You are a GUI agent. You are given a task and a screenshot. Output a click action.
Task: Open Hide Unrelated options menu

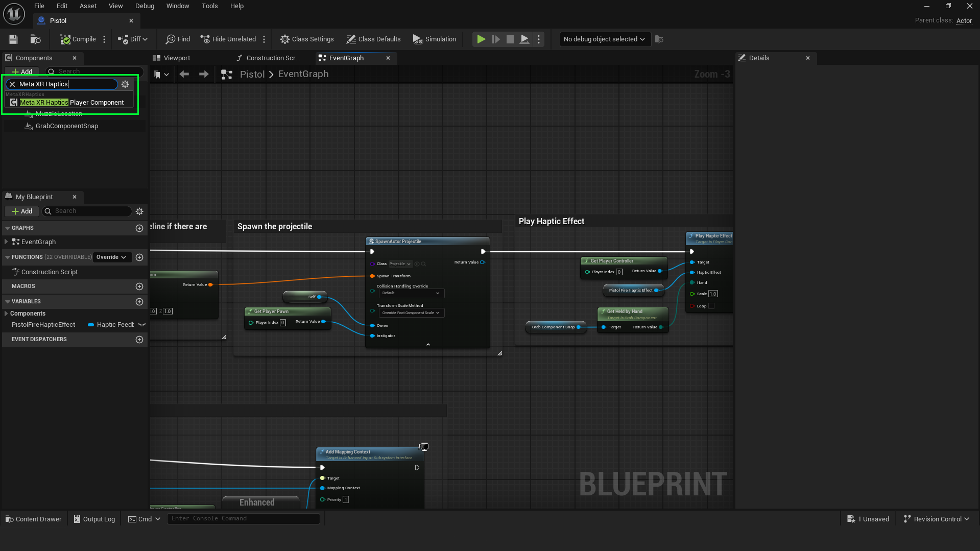coord(264,39)
